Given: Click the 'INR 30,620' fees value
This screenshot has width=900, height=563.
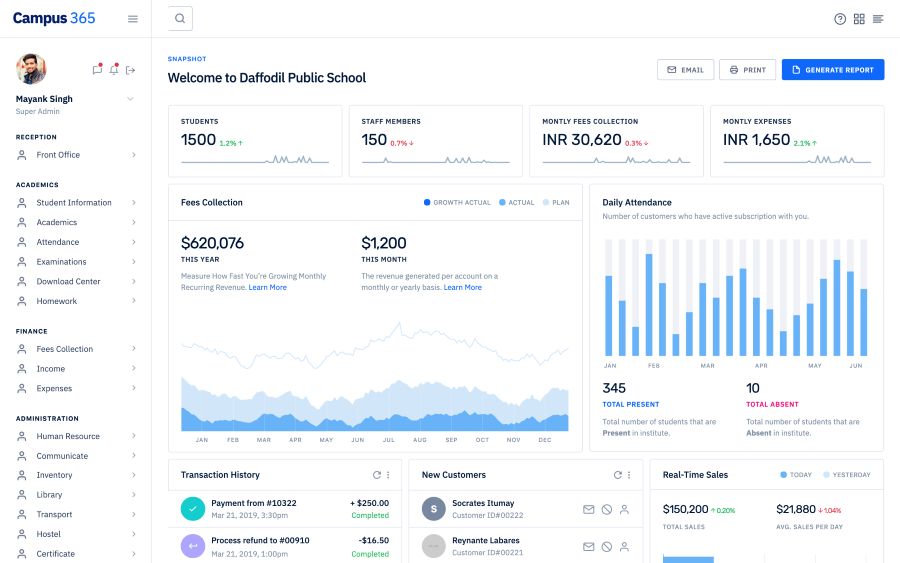Looking at the screenshot, I should point(582,139).
